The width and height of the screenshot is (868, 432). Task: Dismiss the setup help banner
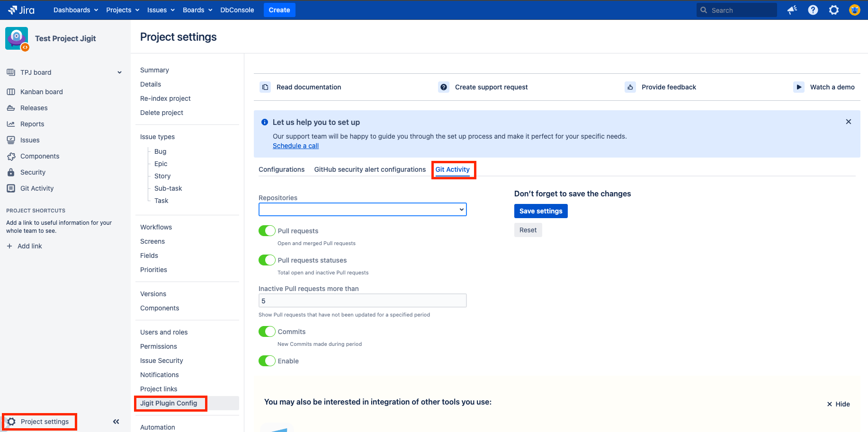(849, 122)
